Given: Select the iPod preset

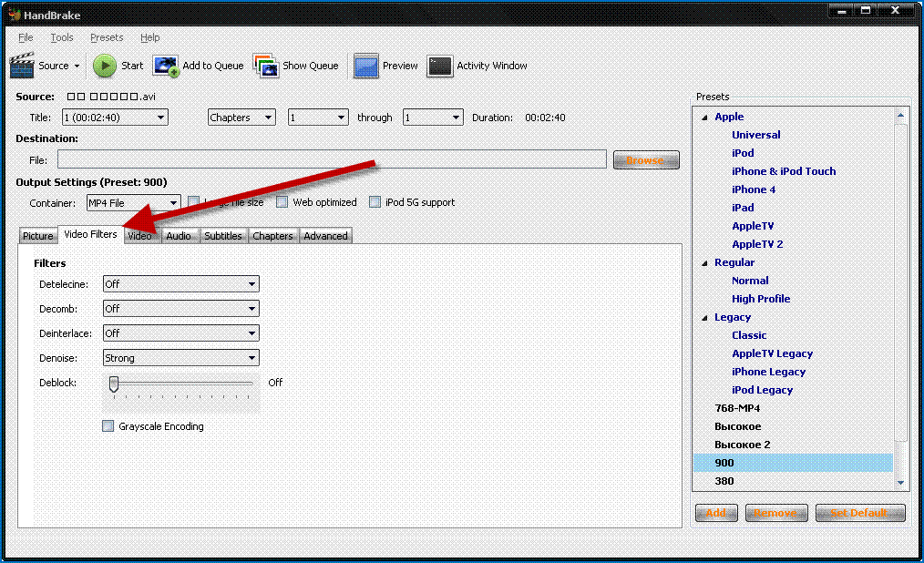Looking at the screenshot, I should click(743, 153).
